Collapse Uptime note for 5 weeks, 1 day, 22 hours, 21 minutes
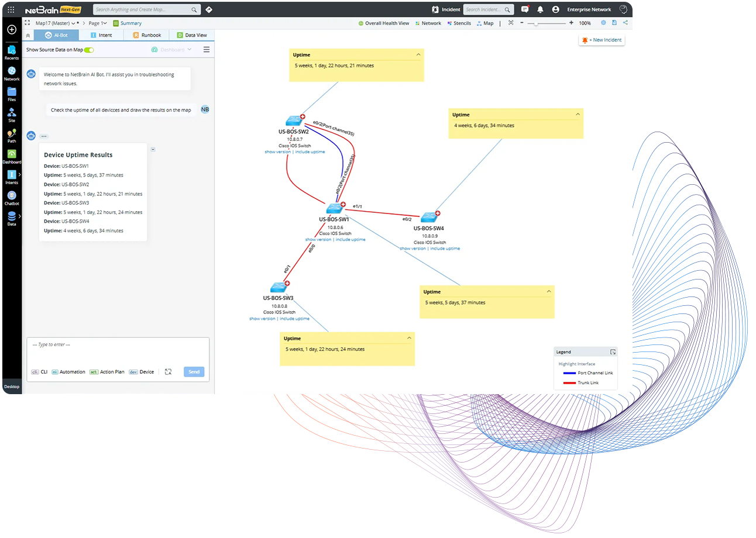Screen dimensions: 756x538 (418, 55)
